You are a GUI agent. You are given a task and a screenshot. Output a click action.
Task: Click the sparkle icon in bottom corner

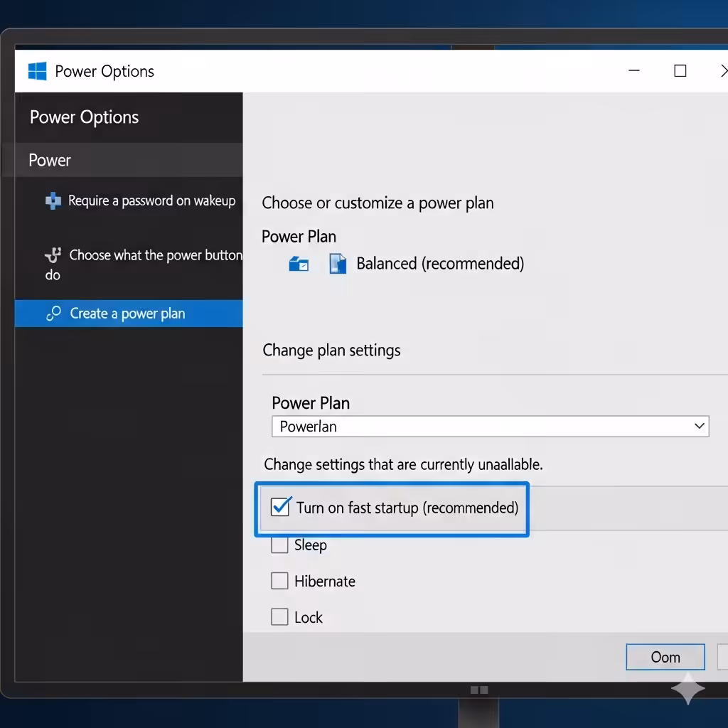coord(687,688)
